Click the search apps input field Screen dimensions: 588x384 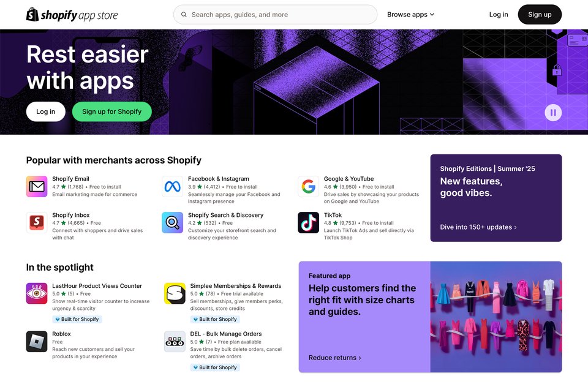(x=275, y=15)
